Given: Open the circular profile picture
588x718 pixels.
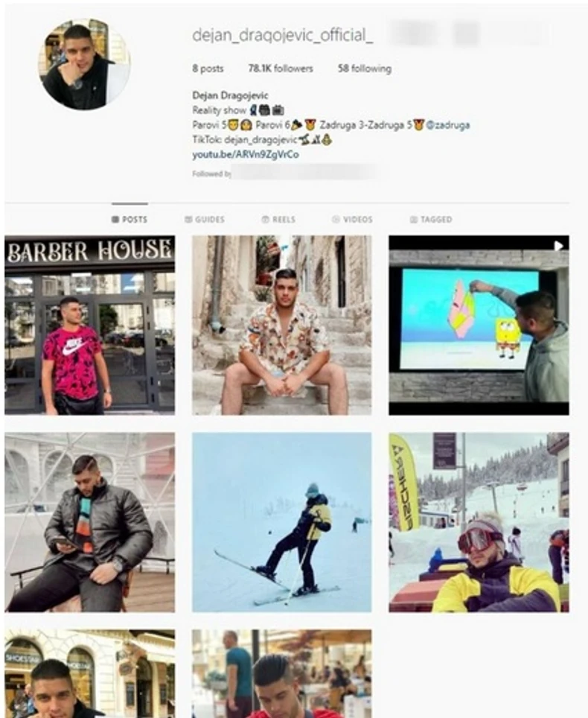Looking at the screenshot, I should [x=84, y=63].
